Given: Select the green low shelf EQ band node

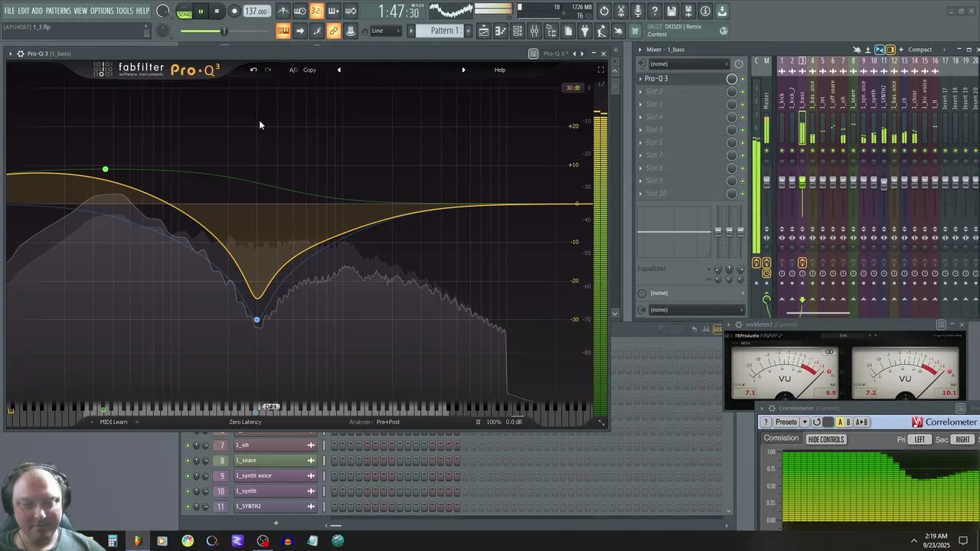Looking at the screenshot, I should pos(106,169).
